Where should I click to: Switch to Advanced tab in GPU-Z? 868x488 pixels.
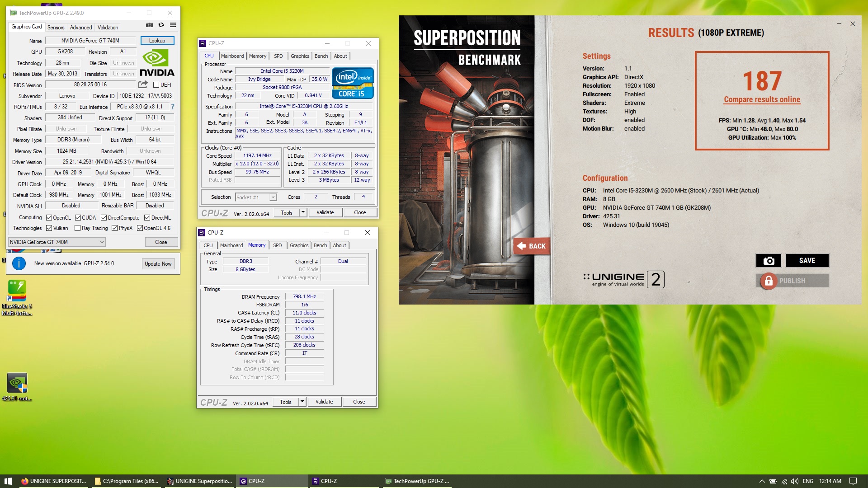coord(81,28)
